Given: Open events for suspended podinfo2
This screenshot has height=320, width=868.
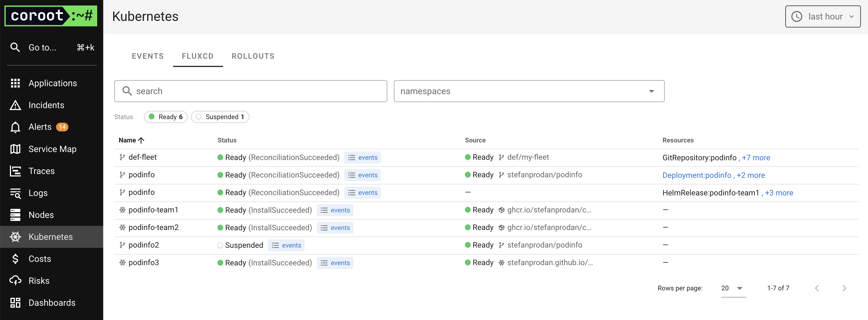Looking at the screenshot, I should 286,245.
